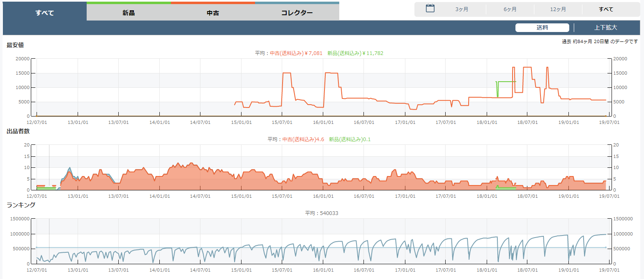Toggle 新品(送料込み) 0.1 legend in 出品者数 chart
The image size is (644, 279).
[350, 139]
